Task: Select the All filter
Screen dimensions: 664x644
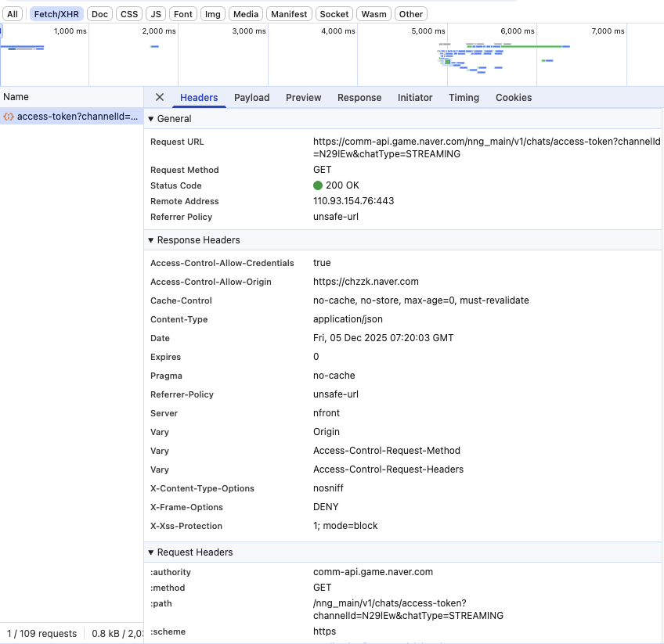Action: pos(13,14)
